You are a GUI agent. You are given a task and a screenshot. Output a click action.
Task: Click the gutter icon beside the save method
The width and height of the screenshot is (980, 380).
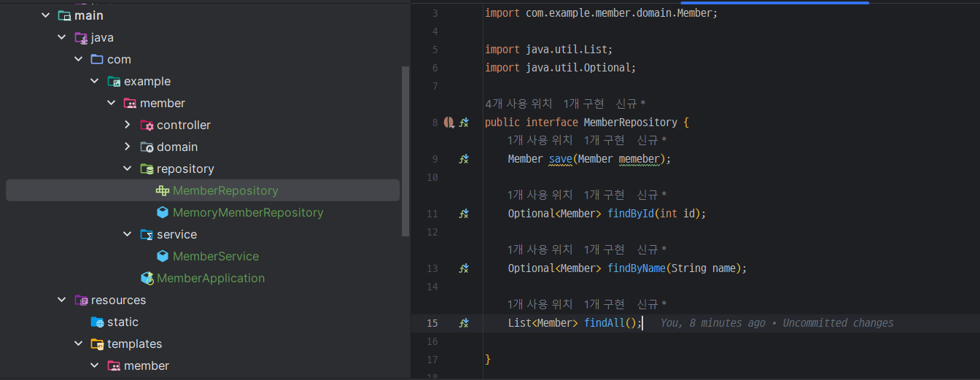point(464,159)
